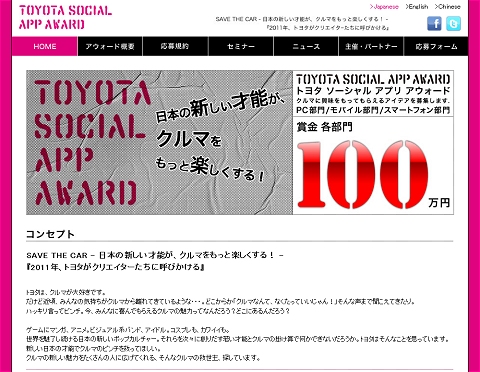Click the PC部門/モバイル部門 category text
This screenshot has width=480, height=372.
pos(373,110)
